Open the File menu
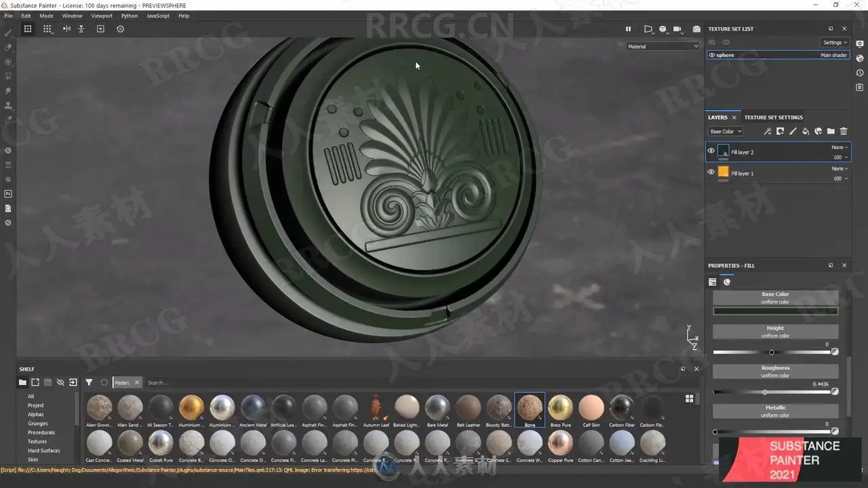Image resolution: width=868 pixels, height=488 pixels. [x=8, y=16]
